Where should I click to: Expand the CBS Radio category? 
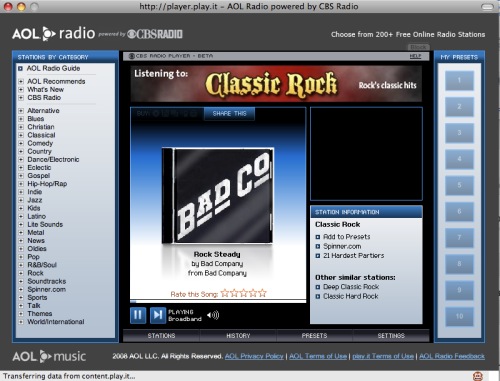21,98
